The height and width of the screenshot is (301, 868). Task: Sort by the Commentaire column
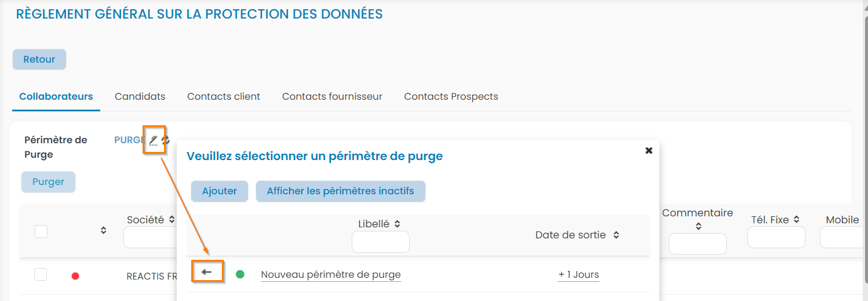699,226
